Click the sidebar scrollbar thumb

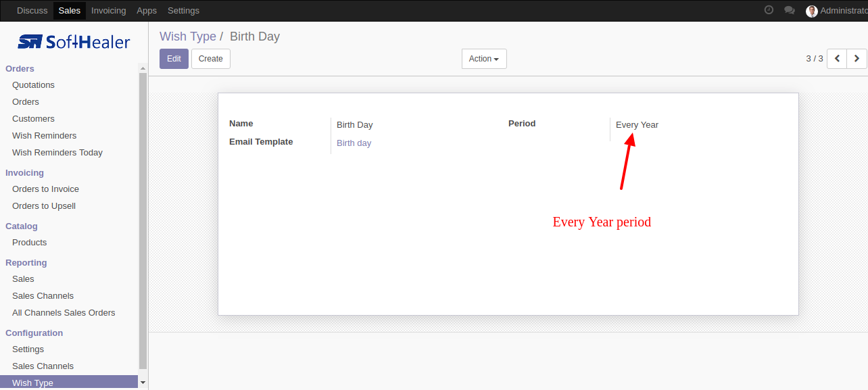coord(143,220)
